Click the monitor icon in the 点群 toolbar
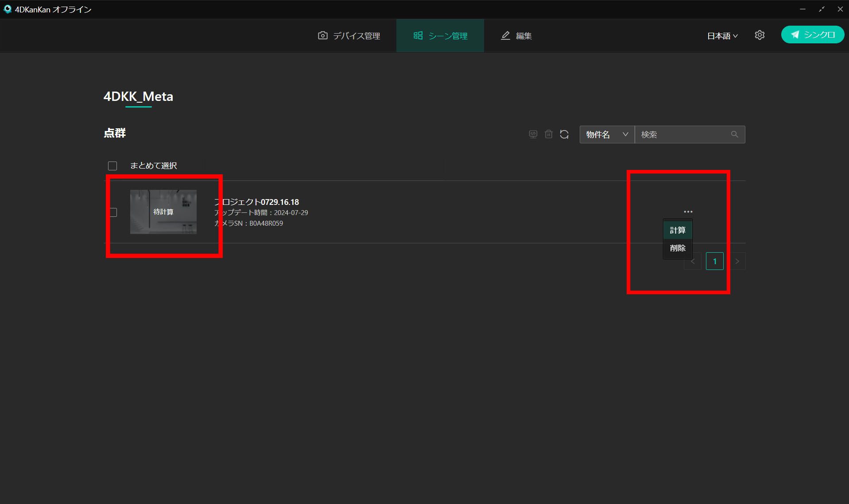 pos(533,134)
